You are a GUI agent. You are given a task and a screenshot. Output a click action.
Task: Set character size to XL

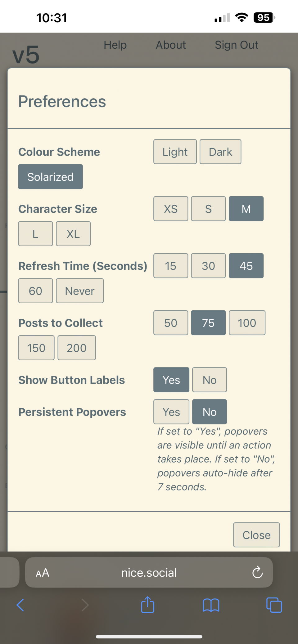73,234
